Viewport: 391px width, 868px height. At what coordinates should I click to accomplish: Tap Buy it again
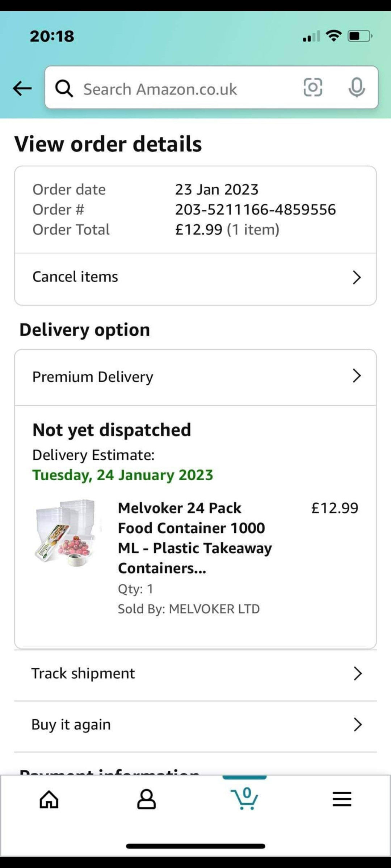(71, 725)
